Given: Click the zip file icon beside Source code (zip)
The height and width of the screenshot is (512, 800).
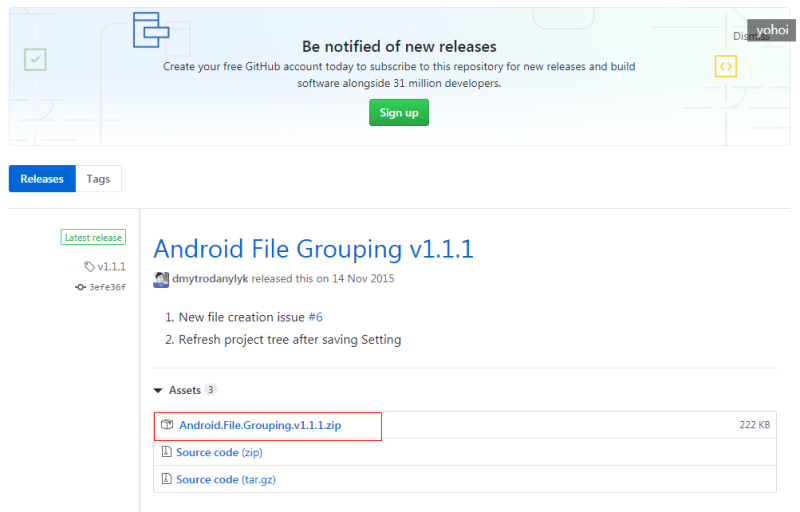Looking at the screenshot, I should [166, 451].
